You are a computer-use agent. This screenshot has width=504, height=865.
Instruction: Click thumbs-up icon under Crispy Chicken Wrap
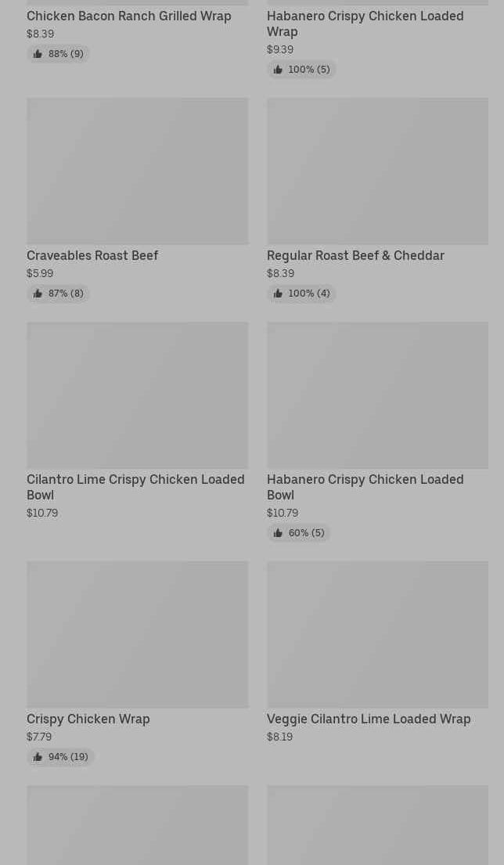coord(38,757)
